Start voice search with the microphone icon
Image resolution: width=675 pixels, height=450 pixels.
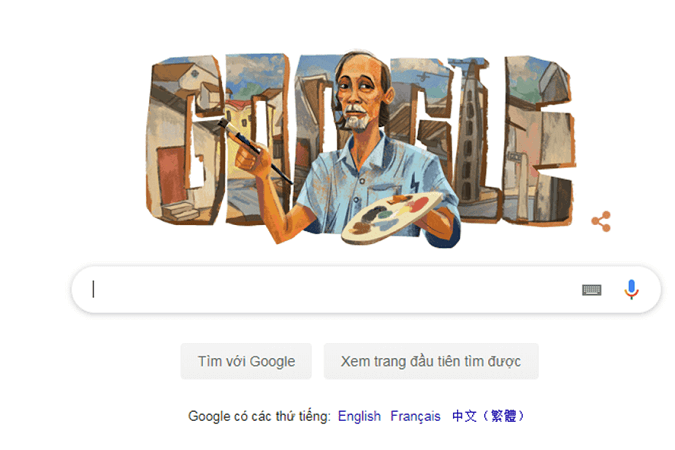632,289
